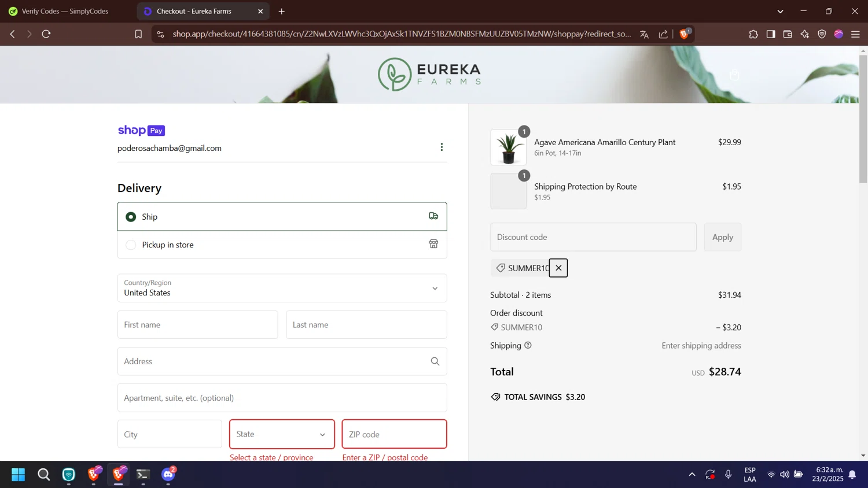Open browser profile avatar icon
The height and width of the screenshot is (488, 868).
[x=838, y=34]
